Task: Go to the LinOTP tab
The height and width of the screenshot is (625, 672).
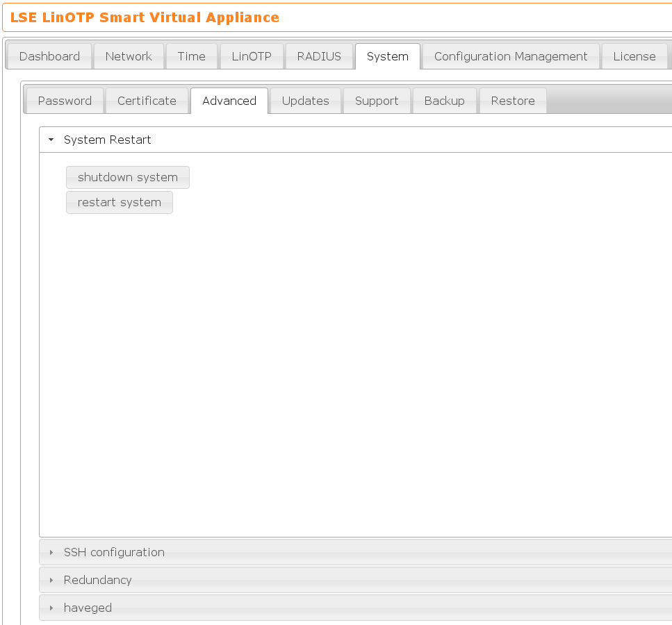Action: [252, 56]
